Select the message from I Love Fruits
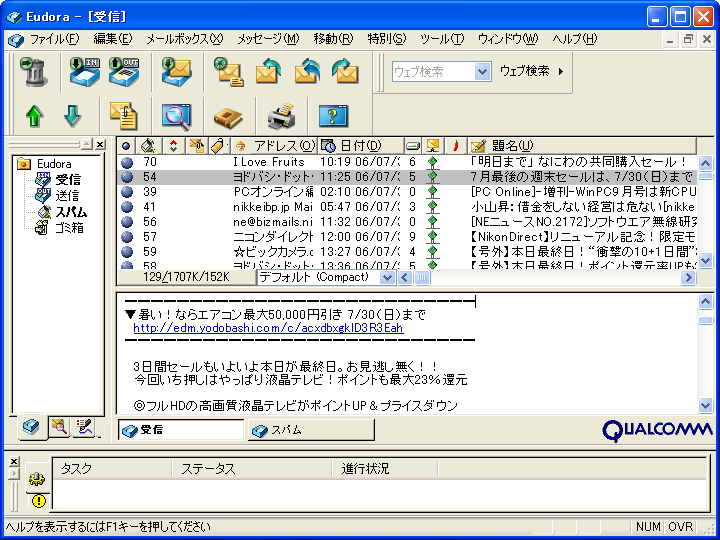Screen dimensions: 720x540 [407, 162]
